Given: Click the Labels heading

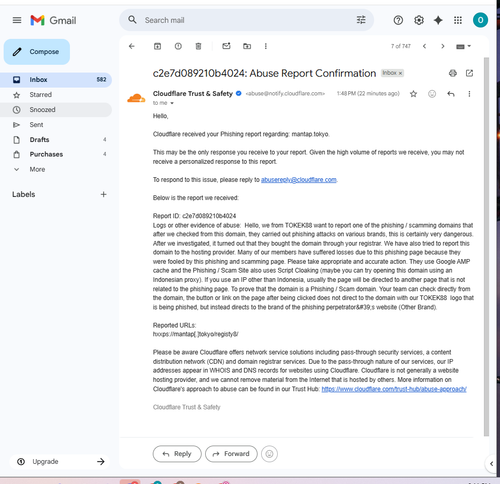Looking at the screenshot, I should [24, 194].
